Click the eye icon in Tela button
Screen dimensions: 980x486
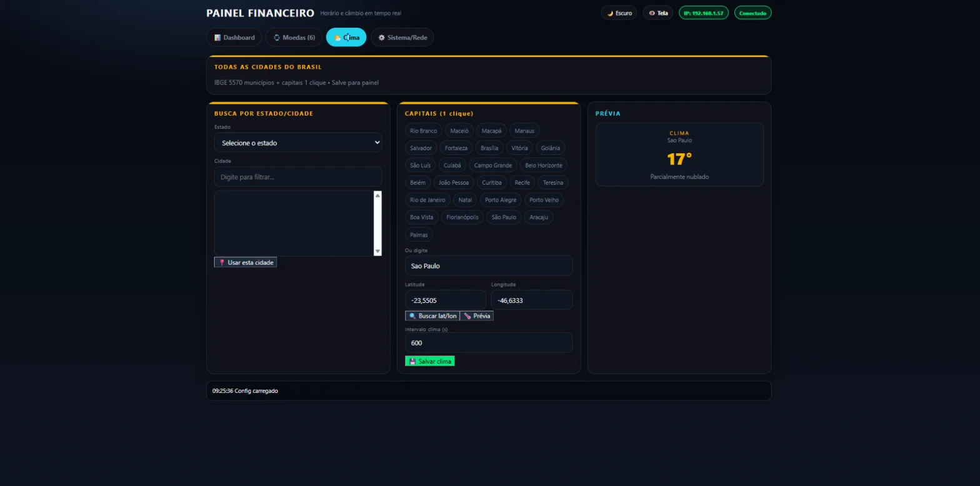(652, 12)
